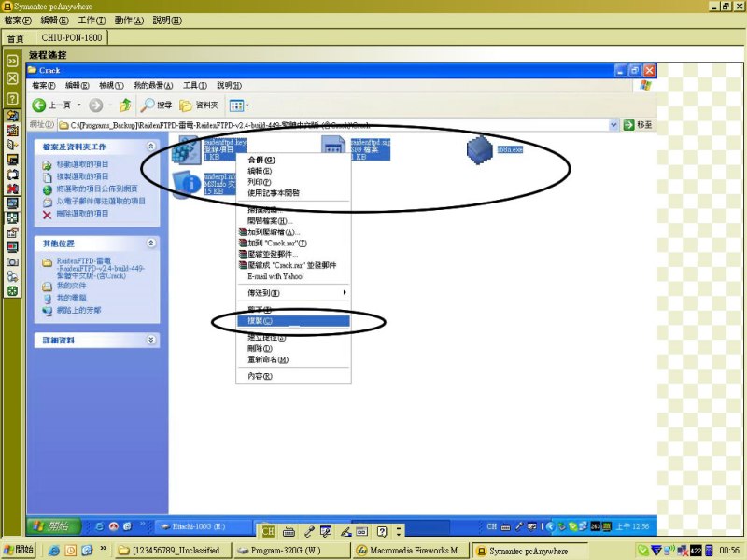Image resolution: width=747 pixels, height=560 pixels.
Task: Open 網路上的芳鄰 under 其他位置
Action: (x=79, y=311)
